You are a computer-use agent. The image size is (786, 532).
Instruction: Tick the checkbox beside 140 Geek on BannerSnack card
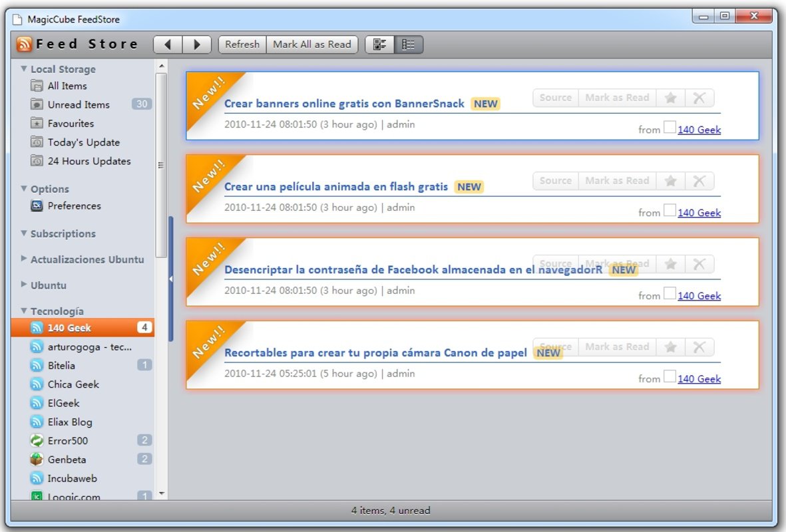[x=670, y=127]
